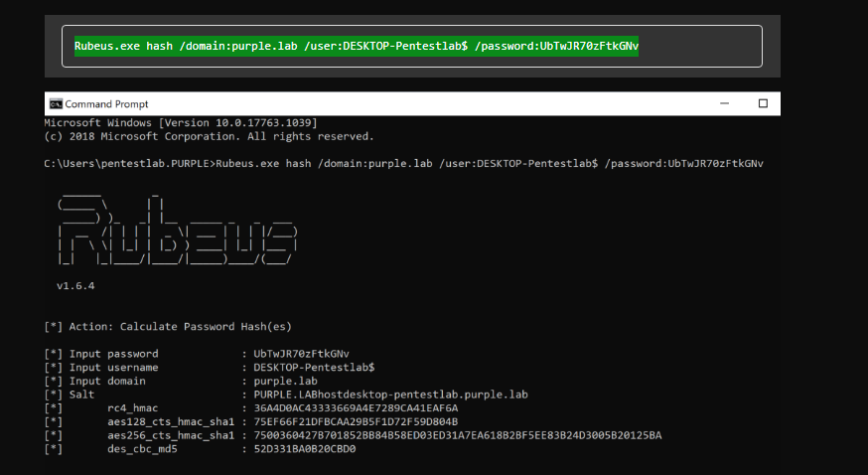
Task: Click the Input domain label
Action: [x=107, y=381]
